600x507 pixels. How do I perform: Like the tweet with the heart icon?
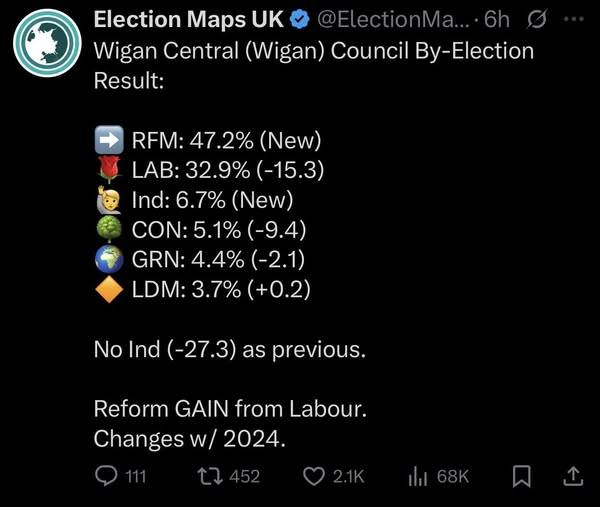pyautogui.click(x=313, y=477)
